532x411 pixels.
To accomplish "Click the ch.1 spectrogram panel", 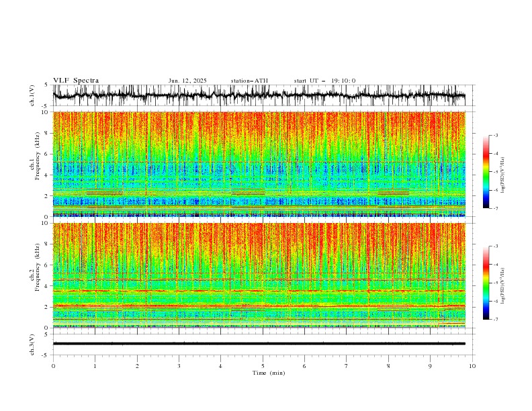I will coord(259,164).
